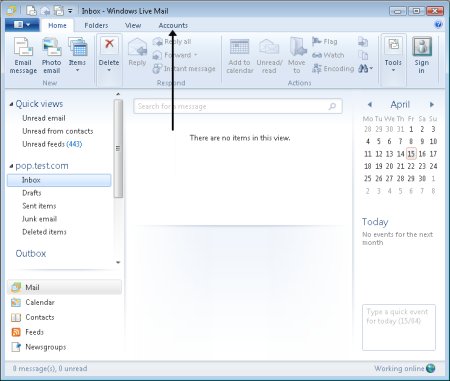Image resolution: width=450 pixels, height=381 pixels.
Task: Click Quick Access reply icon
Action: 45,11
